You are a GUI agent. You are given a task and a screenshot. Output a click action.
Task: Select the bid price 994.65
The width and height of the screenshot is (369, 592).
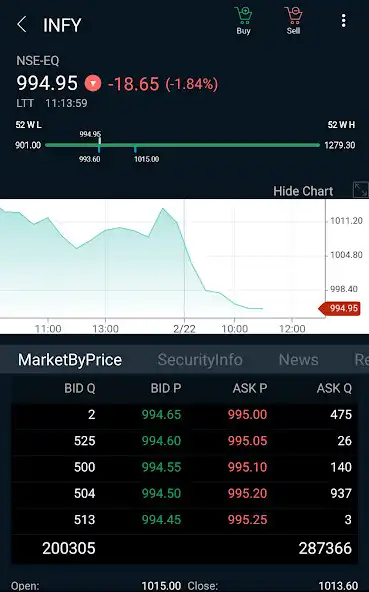161,415
